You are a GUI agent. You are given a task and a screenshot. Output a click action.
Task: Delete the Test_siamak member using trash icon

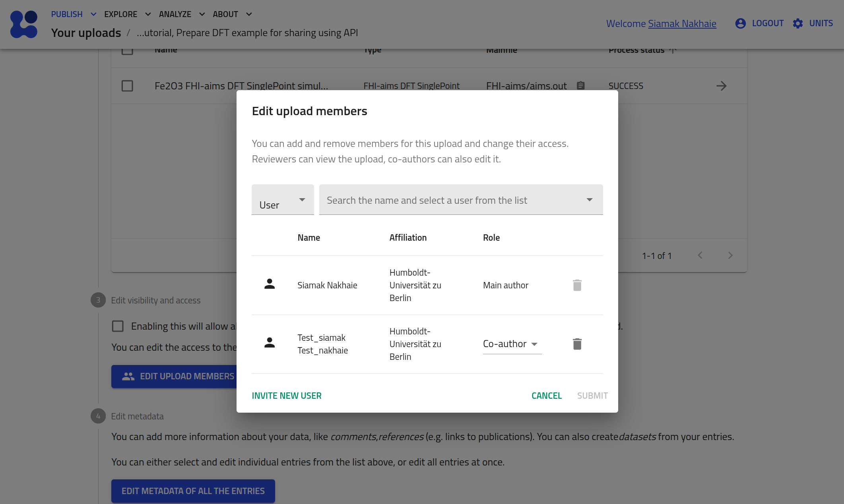[x=577, y=344]
